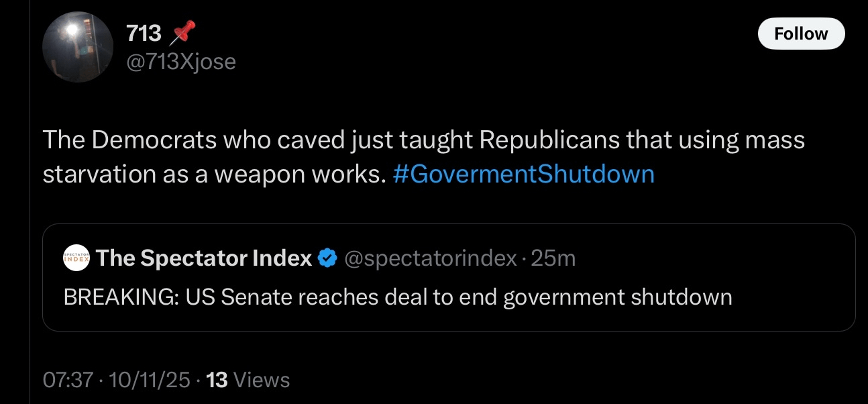Click the 13 Views counter
The height and width of the screenshot is (404, 868).
point(217,381)
